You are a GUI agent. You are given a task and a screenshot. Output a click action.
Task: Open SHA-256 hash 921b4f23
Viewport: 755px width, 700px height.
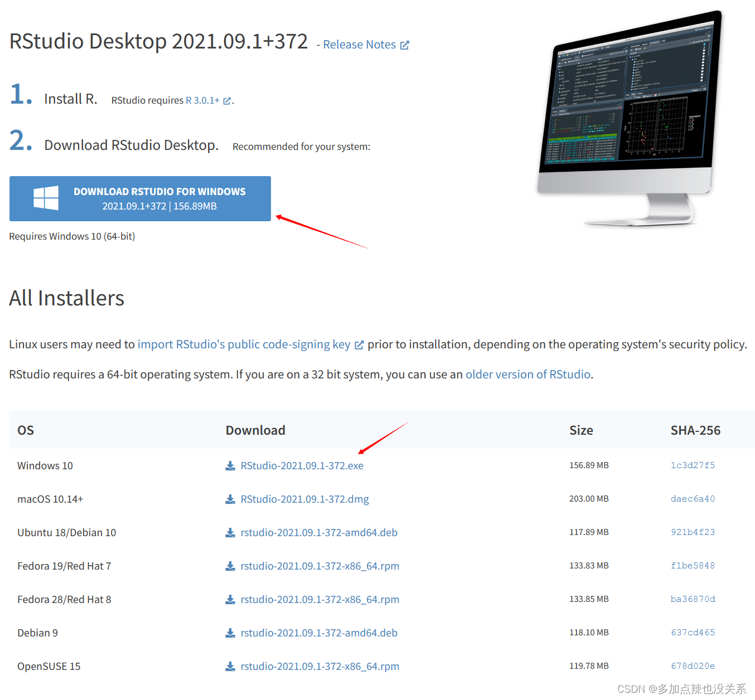pyautogui.click(x=693, y=532)
